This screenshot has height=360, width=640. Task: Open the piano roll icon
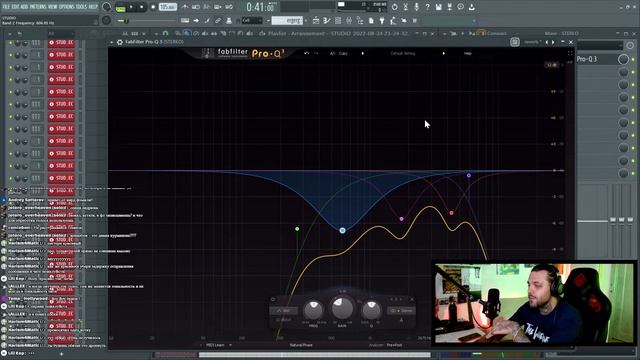pos(326,20)
